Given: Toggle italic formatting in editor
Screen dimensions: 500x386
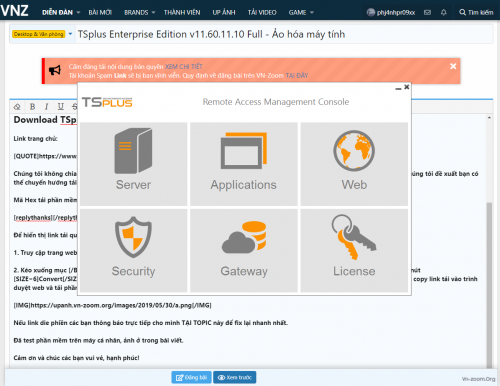Looking at the screenshot, I should click(x=46, y=107).
